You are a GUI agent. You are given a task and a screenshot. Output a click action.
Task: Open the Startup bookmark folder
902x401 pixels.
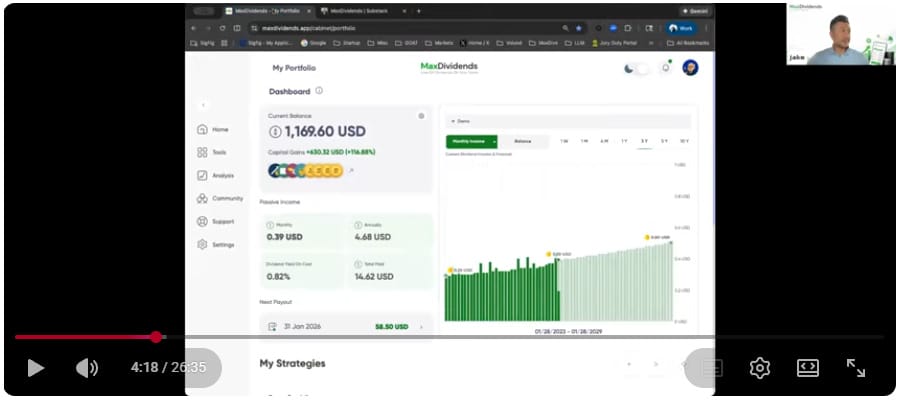(x=347, y=43)
